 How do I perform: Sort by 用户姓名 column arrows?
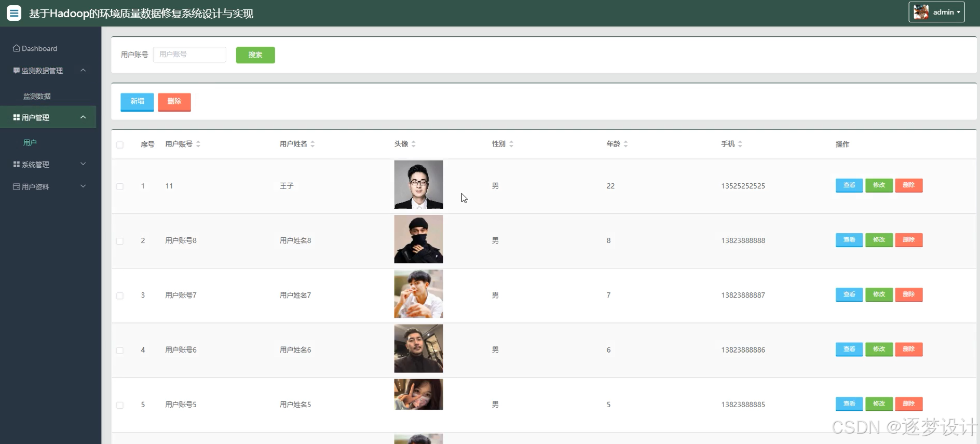312,144
